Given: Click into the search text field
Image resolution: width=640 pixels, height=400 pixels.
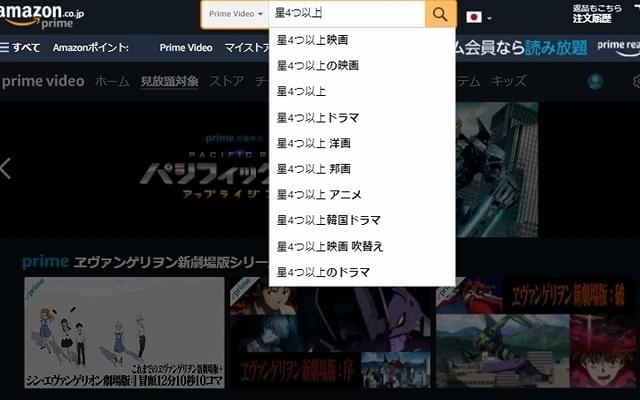Looking at the screenshot, I should (x=347, y=13).
